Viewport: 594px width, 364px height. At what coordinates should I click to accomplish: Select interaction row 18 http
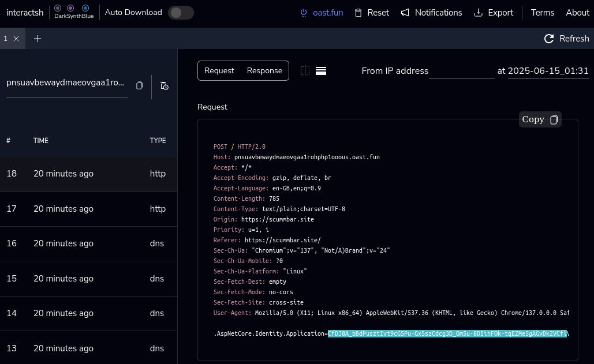(x=89, y=174)
